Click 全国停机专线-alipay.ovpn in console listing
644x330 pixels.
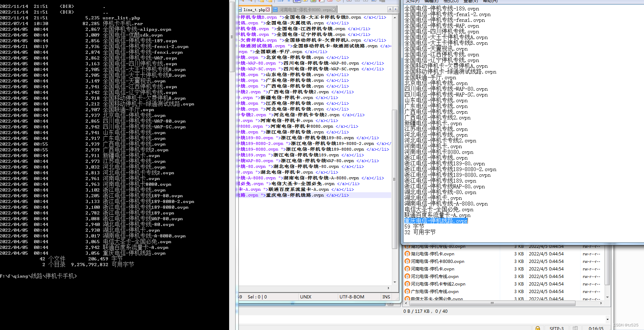coord(137,29)
